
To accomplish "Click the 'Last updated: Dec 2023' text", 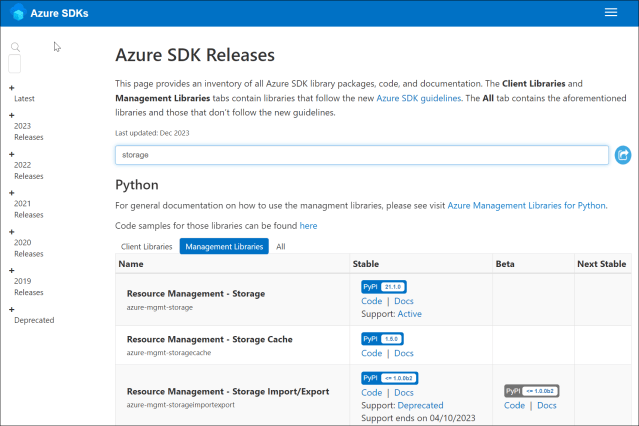I will coord(152,133).
